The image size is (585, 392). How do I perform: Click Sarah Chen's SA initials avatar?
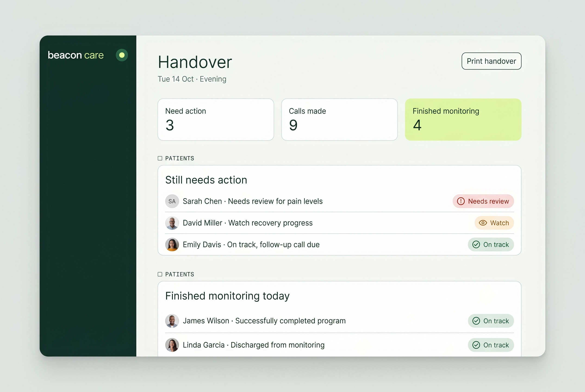click(172, 201)
